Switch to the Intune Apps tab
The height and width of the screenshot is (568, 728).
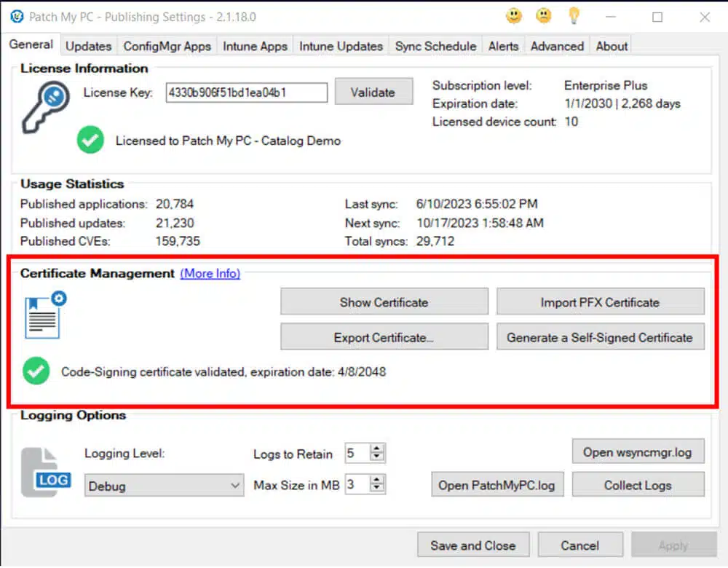click(x=255, y=46)
